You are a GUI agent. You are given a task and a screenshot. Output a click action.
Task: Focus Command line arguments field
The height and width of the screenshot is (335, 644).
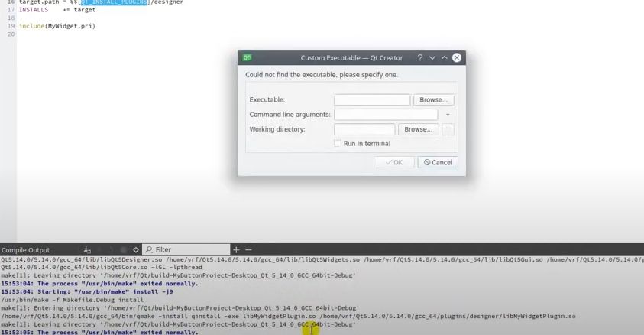coord(386,115)
